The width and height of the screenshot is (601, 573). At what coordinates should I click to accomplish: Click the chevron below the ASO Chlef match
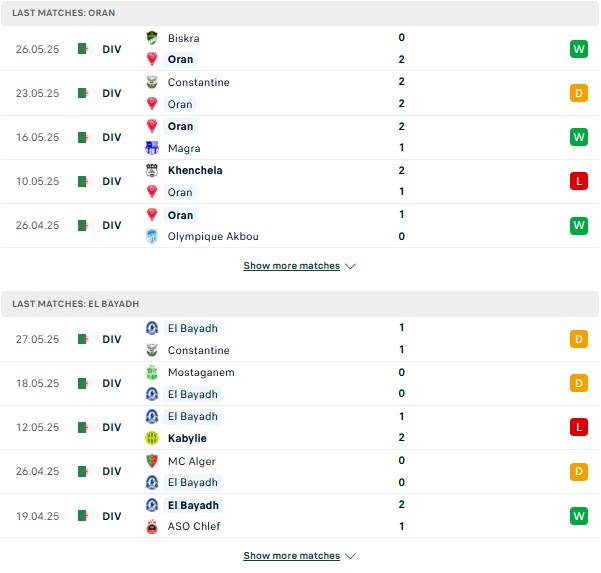point(350,556)
